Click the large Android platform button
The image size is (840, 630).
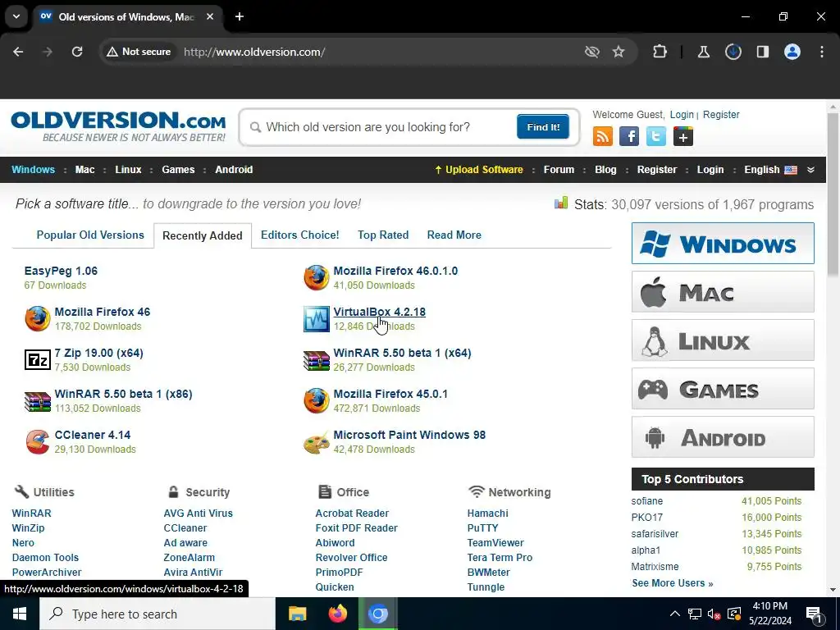click(723, 437)
